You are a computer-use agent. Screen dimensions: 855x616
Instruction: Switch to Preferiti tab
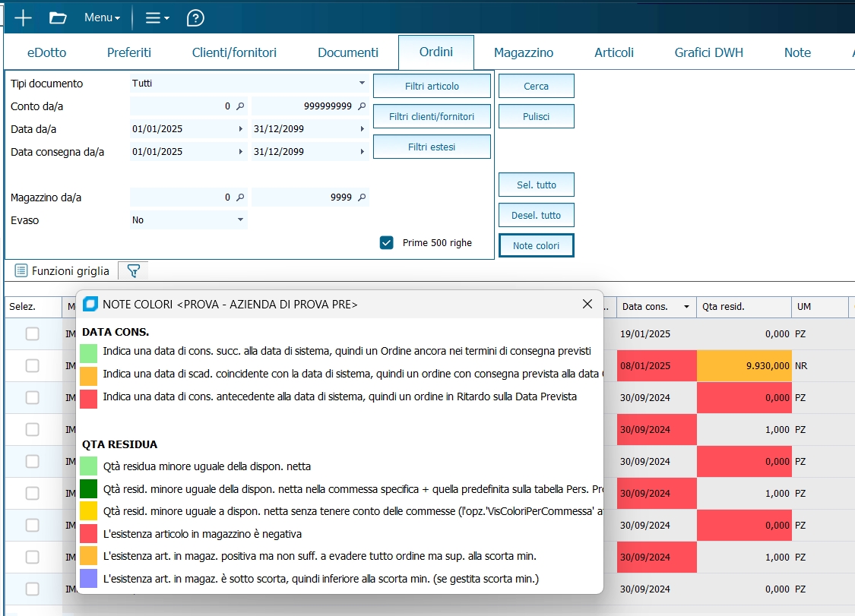point(129,52)
